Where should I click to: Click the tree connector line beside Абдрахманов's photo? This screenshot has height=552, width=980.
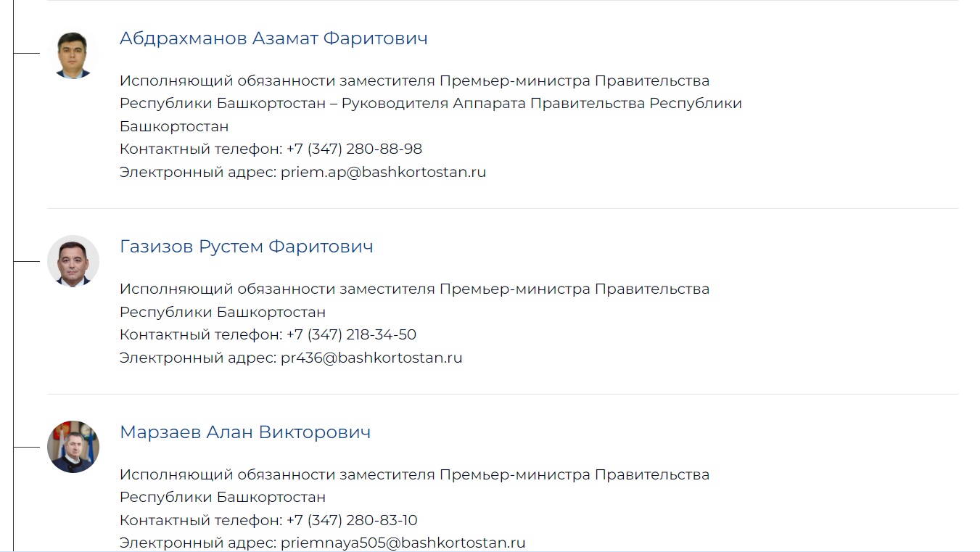[26, 54]
